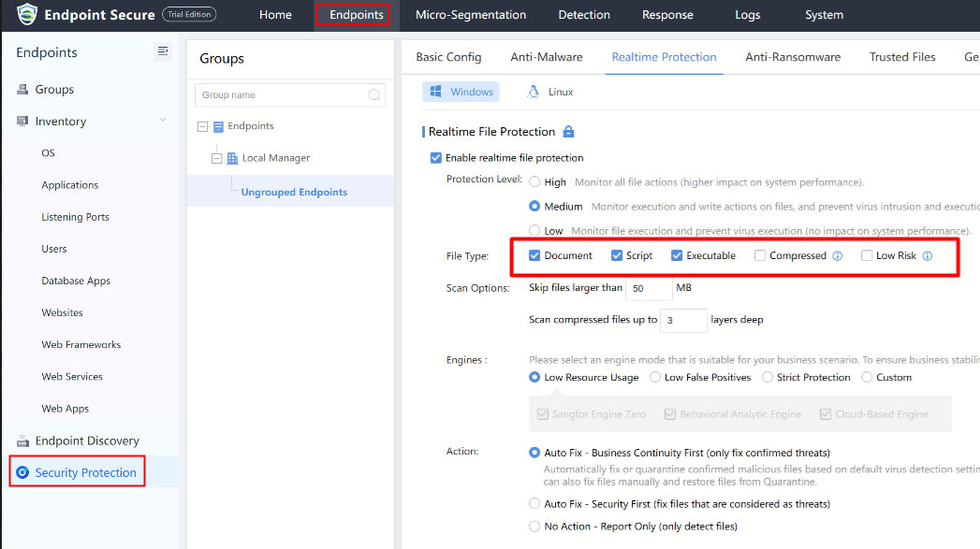Collapse the Endpoints tree node
This screenshot has height=549, width=980.
pyautogui.click(x=202, y=126)
